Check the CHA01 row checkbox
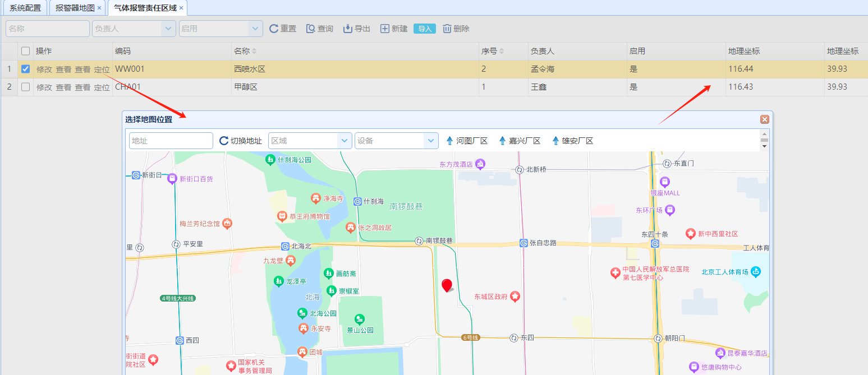 click(25, 87)
